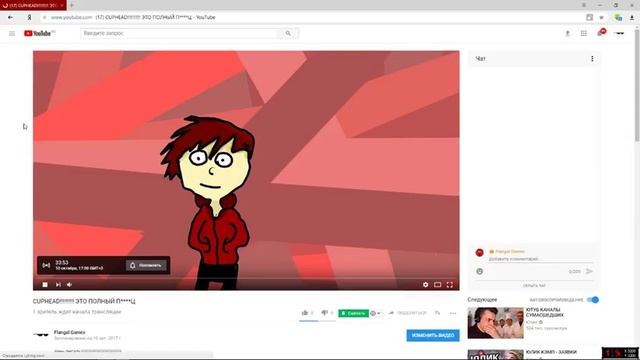Open the Flangol Games channel name link
Image resolution: width=640 pixels, height=360 pixels.
(x=69, y=332)
